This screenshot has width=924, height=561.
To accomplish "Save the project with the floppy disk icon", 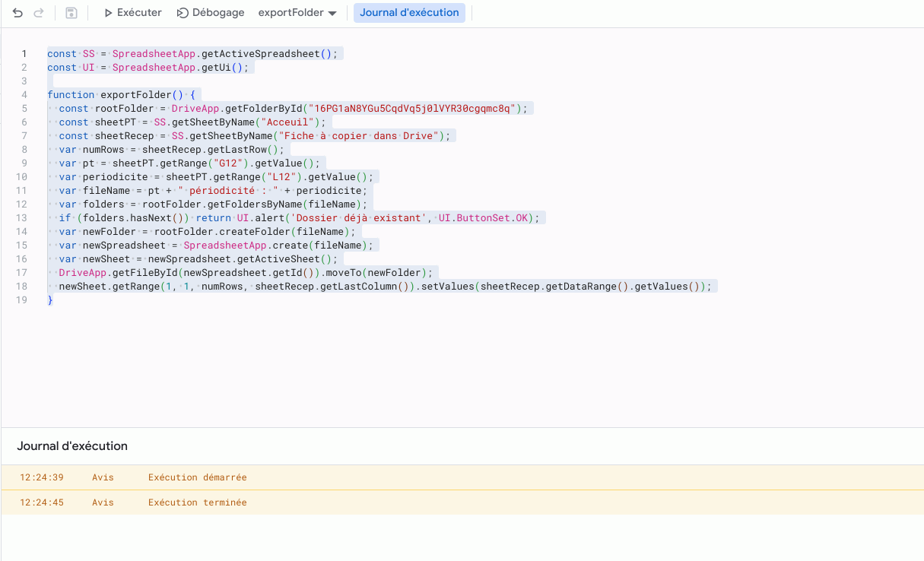I will [x=71, y=13].
